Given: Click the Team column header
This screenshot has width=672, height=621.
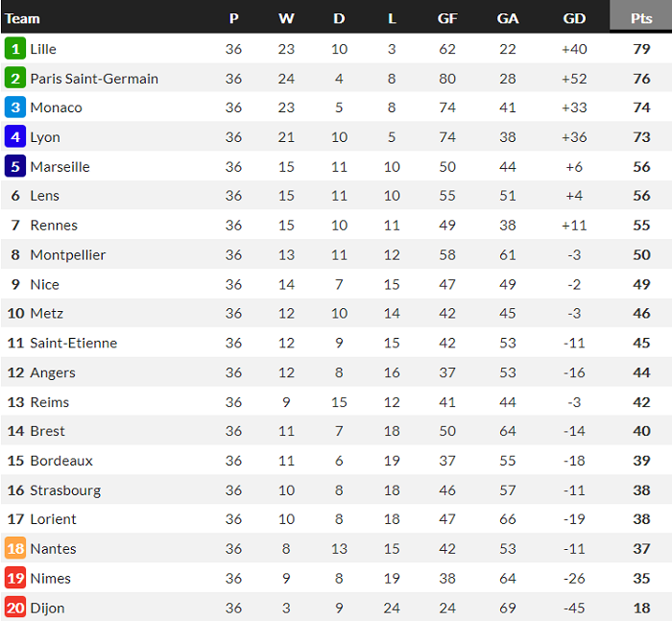Looking at the screenshot, I should tap(23, 18).
